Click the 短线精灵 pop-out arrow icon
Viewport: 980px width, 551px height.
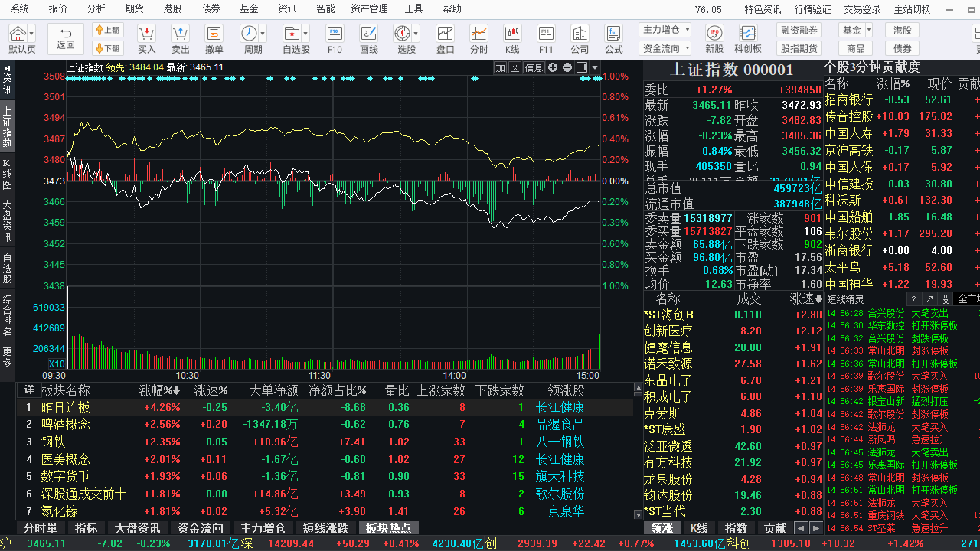tap(929, 299)
